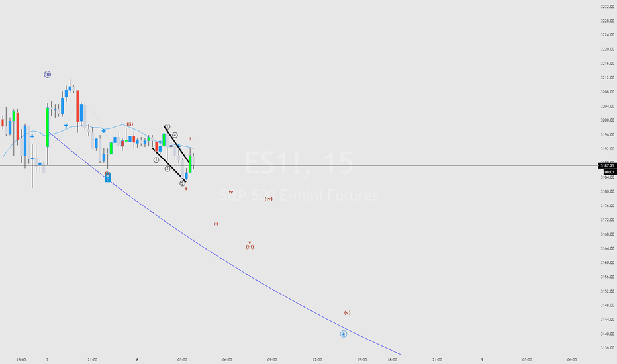Click the 3164.00 price axis label
The width and height of the screenshot is (617, 364).
[608, 248]
